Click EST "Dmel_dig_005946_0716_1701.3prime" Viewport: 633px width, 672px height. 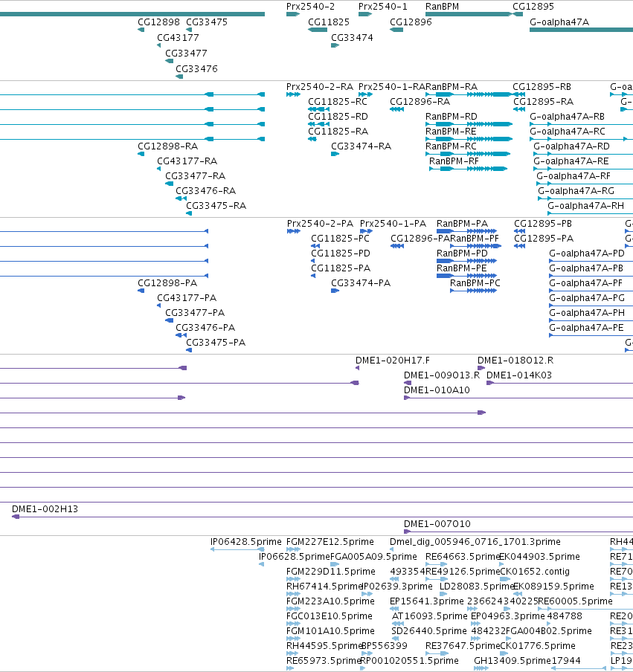tap(475, 542)
